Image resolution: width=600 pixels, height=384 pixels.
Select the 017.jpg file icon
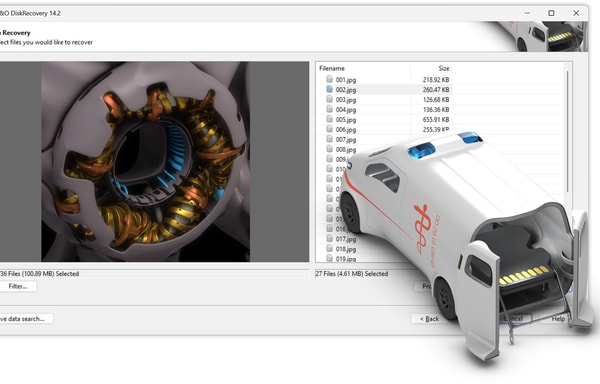[x=329, y=238]
